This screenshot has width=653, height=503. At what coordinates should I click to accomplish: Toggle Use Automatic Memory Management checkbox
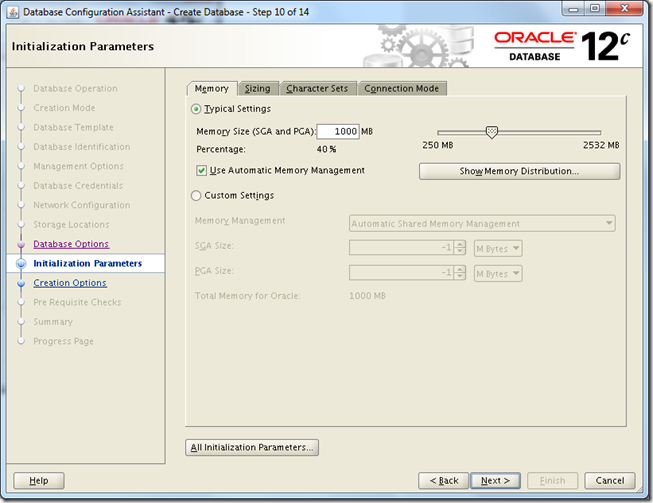pyautogui.click(x=202, y=171)
